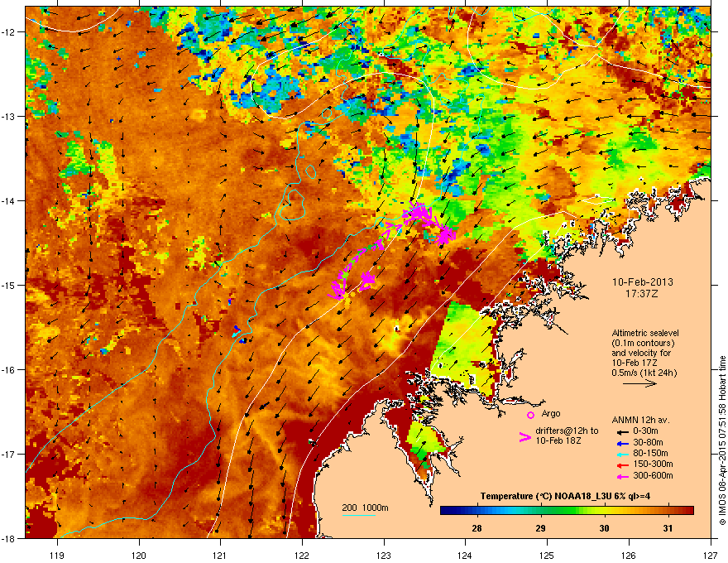The image size is (728, 563).
Task: Click the colorbar tick label 30
Action: pos(604,528)
